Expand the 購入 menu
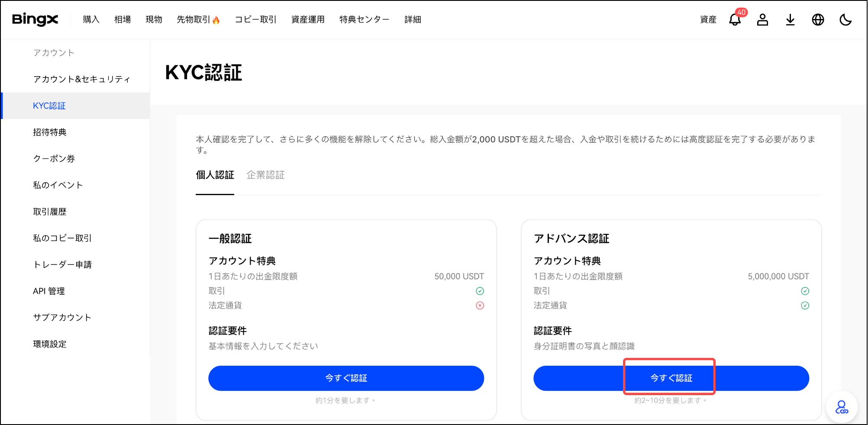Image resolution: width=868 pixels, height=425 pixels. [x=91, y=19]
